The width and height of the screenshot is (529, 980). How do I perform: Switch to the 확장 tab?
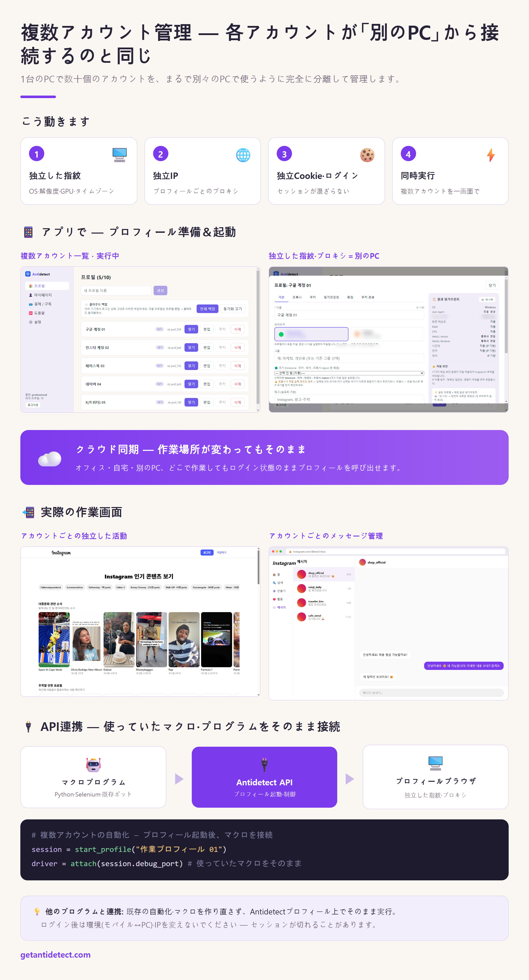tap(350, 297)
